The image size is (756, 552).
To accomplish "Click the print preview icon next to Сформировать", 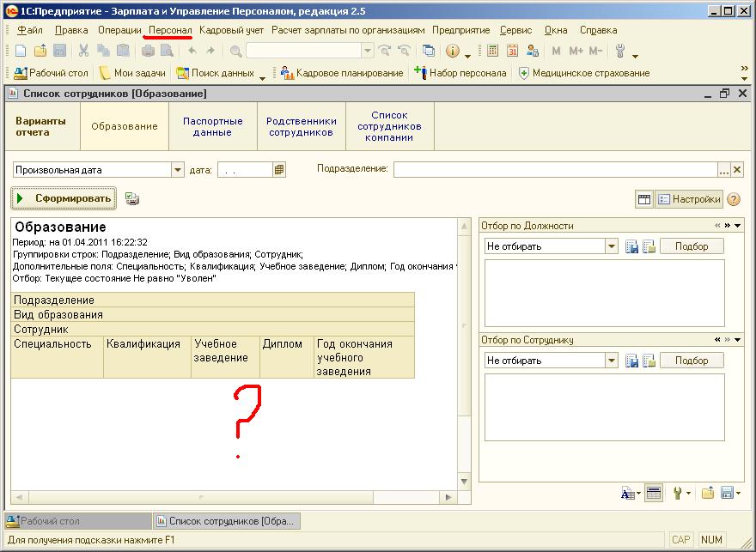I will click(132, 198).
